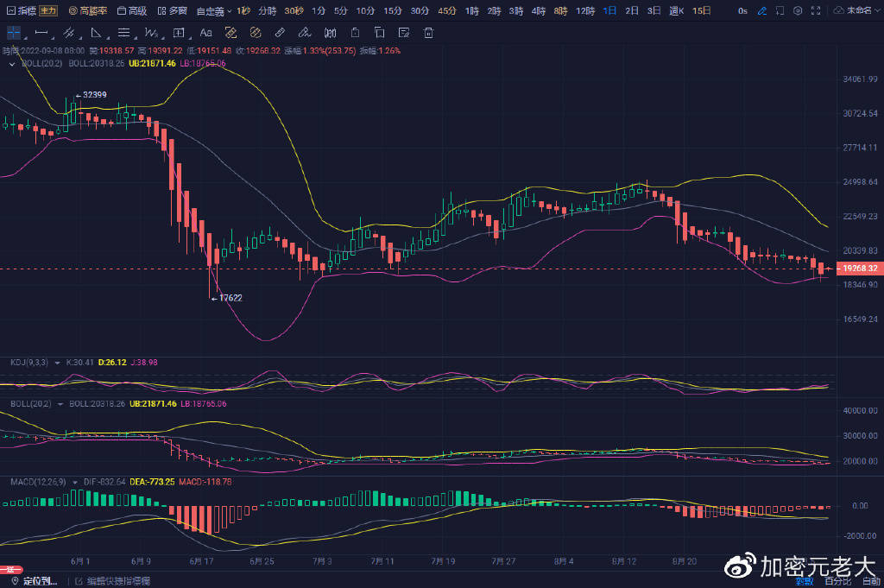Expand the 未命名 cloud layout dropdown
The width and height of the screenshot is (884, 588).
tap(856, 11)
